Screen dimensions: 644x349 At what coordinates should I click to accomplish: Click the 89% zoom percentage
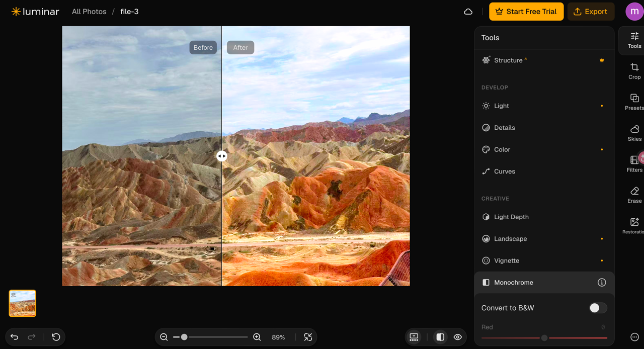[x=278, y=337]
